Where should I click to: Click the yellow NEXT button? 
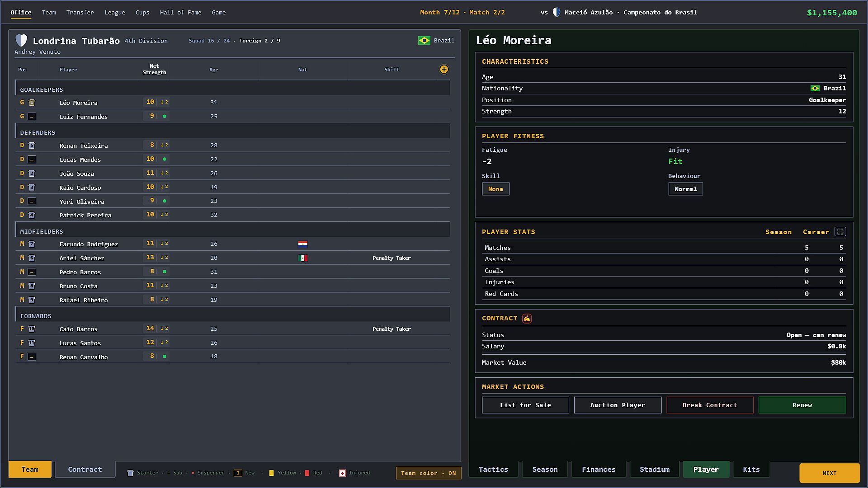tap(830, 473)
